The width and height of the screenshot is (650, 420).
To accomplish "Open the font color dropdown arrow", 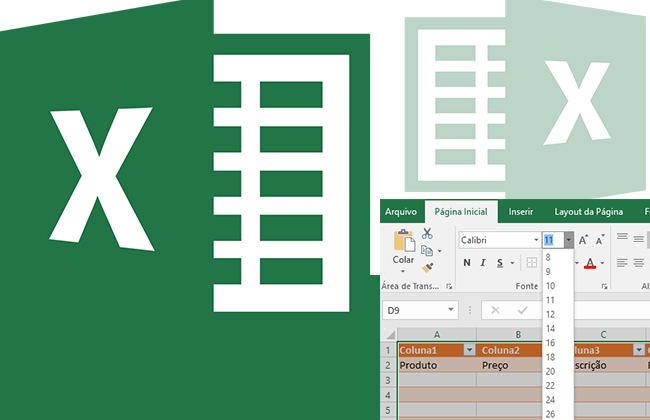I will [602, 263].
